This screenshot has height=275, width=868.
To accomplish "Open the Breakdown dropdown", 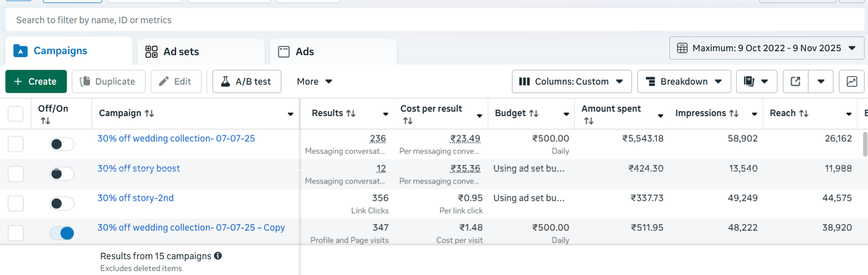I will tap(684, 81).
